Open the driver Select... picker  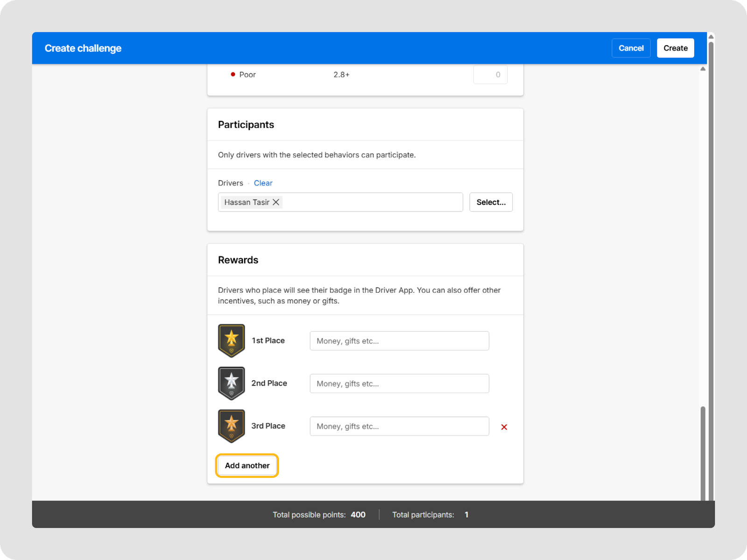(491, 202)
